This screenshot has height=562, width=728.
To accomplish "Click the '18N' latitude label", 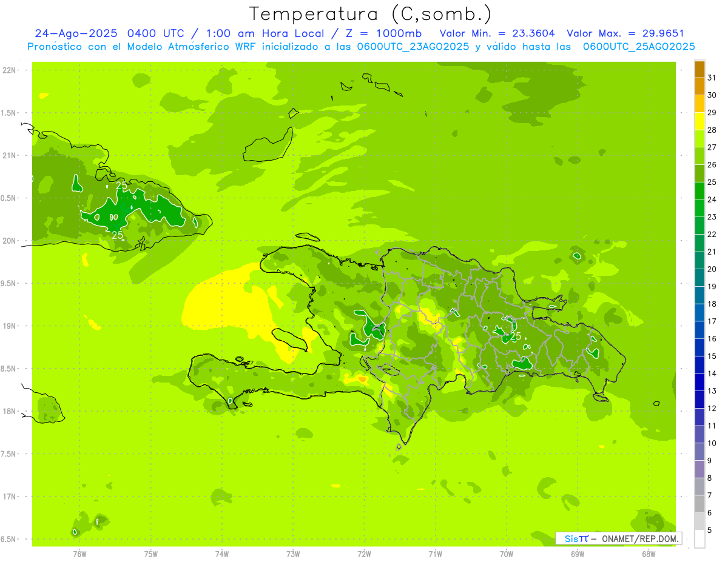I will point(9,411).
